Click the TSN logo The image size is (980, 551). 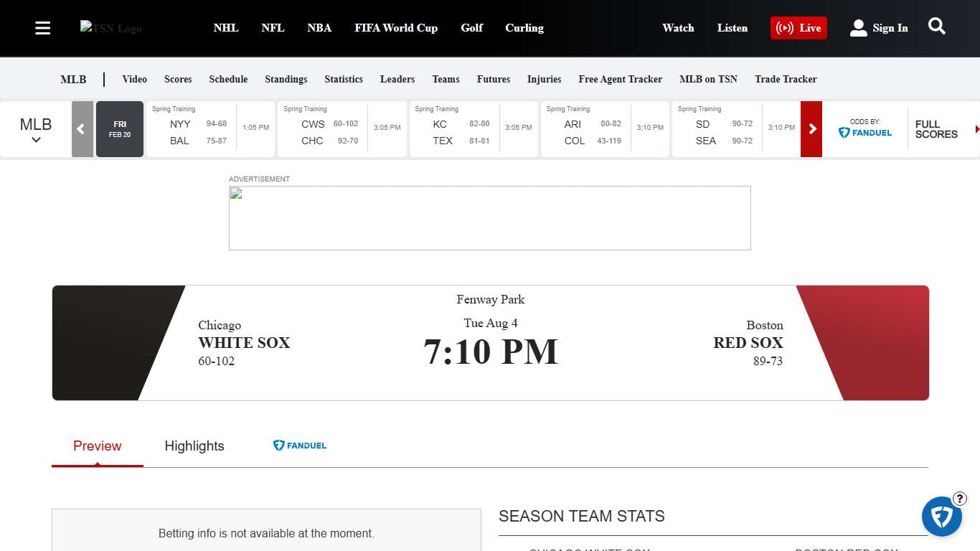click(111, 28)
